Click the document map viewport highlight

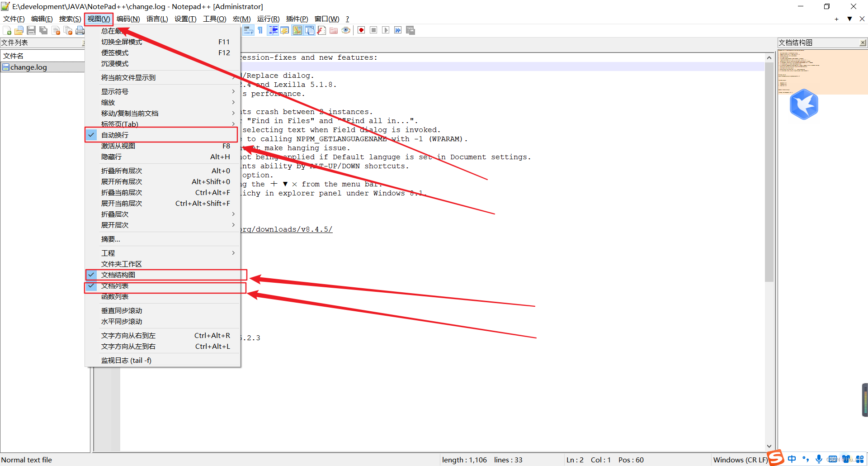(823, 72)
